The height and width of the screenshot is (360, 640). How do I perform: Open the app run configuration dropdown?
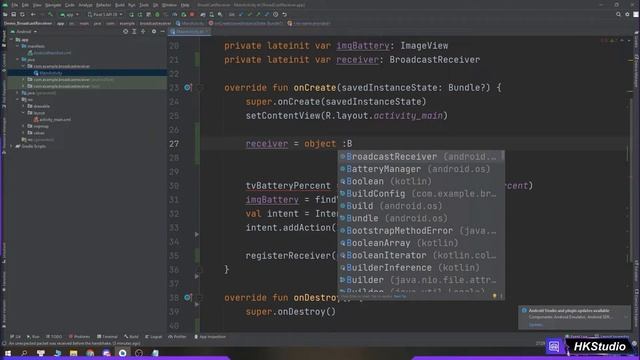coord(69,14)
